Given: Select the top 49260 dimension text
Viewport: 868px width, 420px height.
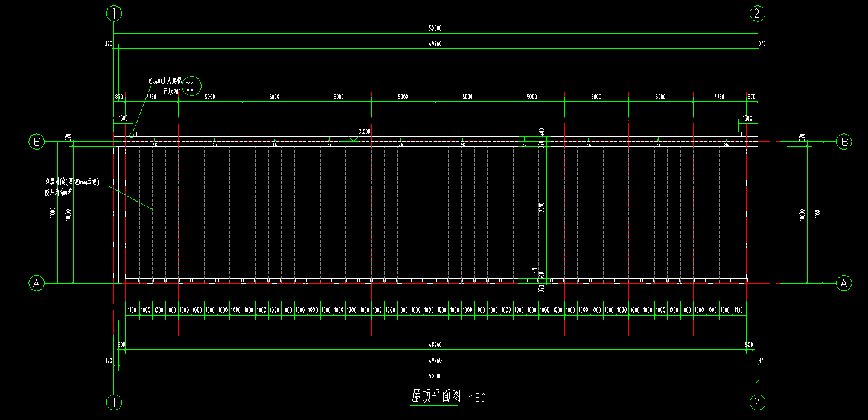Looking at the screenshot, I should tap(435, 43).
